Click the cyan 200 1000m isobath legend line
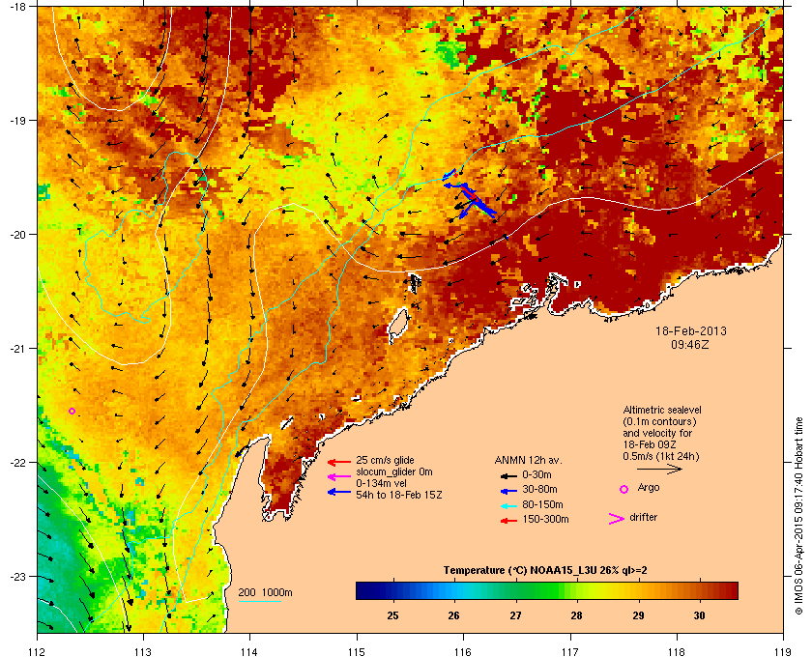The image size is (812, 657). point(259,602)
